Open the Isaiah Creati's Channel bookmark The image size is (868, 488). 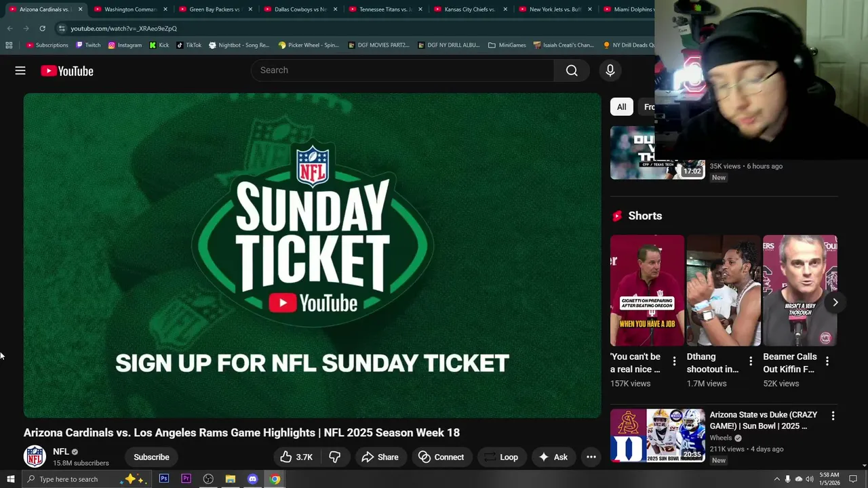(564, 45)
